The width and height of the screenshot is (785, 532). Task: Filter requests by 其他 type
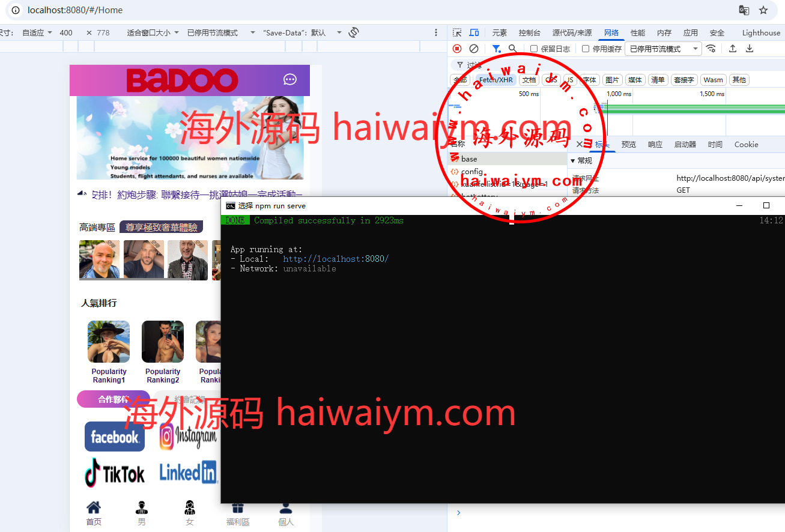739,80
